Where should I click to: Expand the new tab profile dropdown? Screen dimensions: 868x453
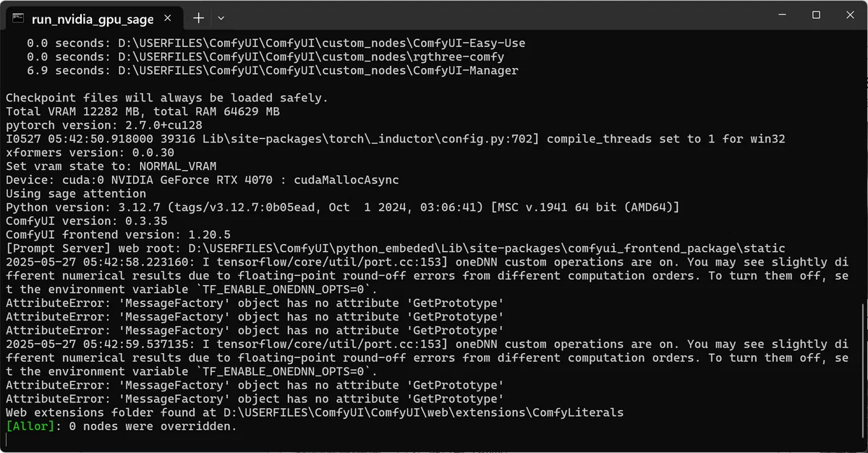pos(221,17)
